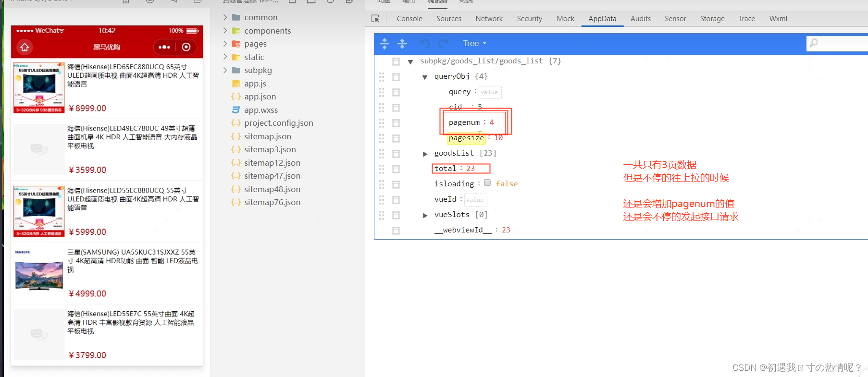
Task: Expand the subpkg folder chevron
Action: tap(225, 70)
